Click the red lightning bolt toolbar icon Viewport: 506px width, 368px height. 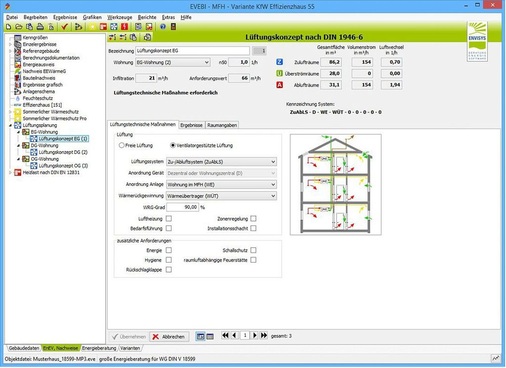[125, 27]
